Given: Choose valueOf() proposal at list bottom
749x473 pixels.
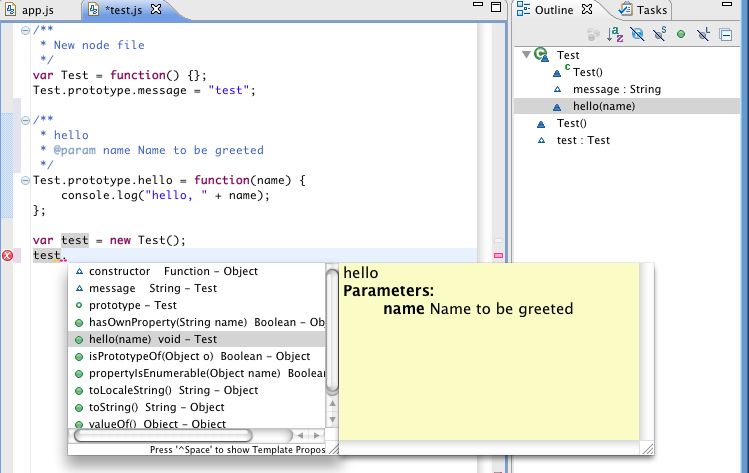Looking at the screenshot, I should point(197,423).
